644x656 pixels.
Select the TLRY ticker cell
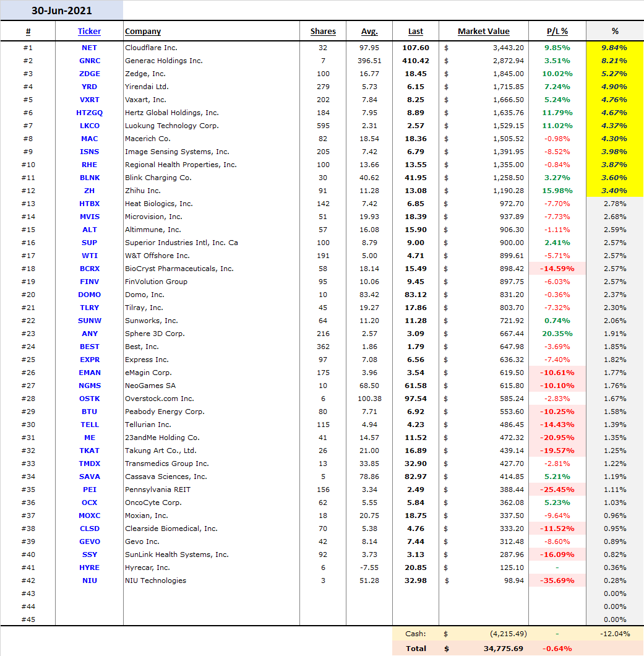tap(90, 308)
